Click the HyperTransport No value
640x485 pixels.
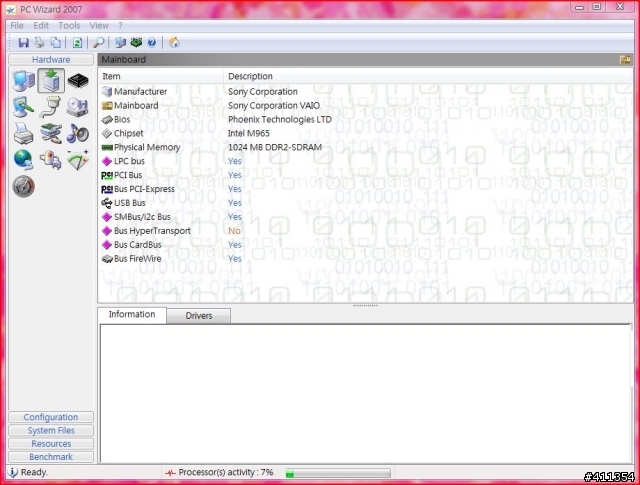pos(234,231)
